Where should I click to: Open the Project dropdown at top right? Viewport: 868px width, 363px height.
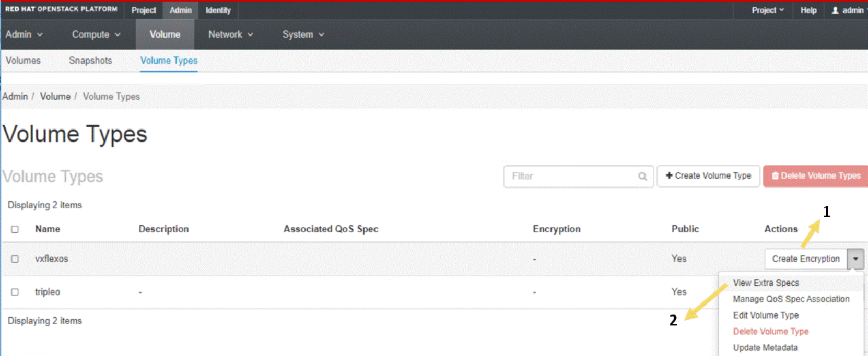(x=768, y=10)
